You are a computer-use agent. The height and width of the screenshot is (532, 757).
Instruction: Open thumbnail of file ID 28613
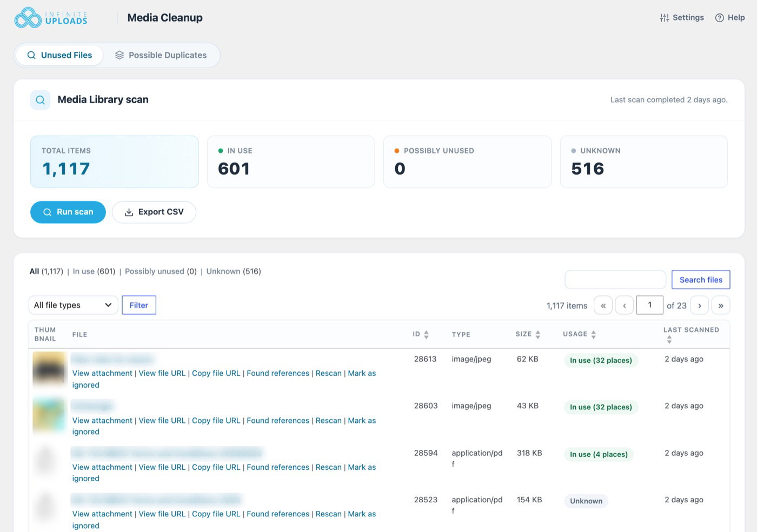[49, 370]
